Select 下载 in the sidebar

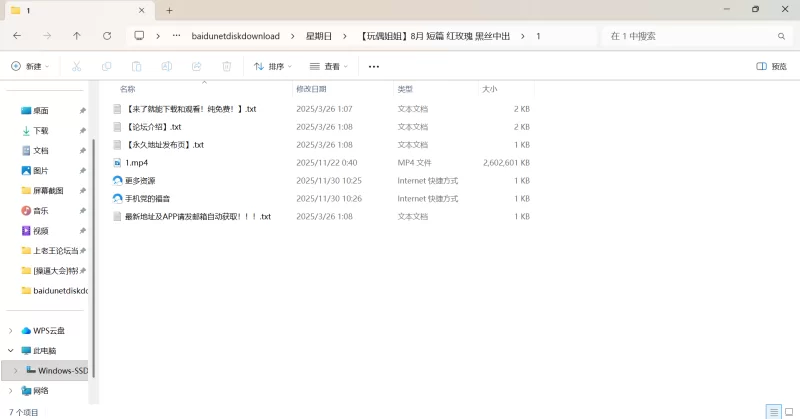click(x=41, y=130)
